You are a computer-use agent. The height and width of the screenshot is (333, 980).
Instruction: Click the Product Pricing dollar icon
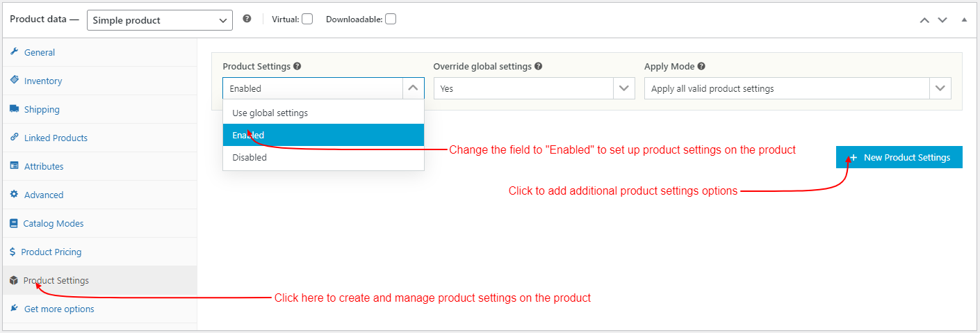13,252
